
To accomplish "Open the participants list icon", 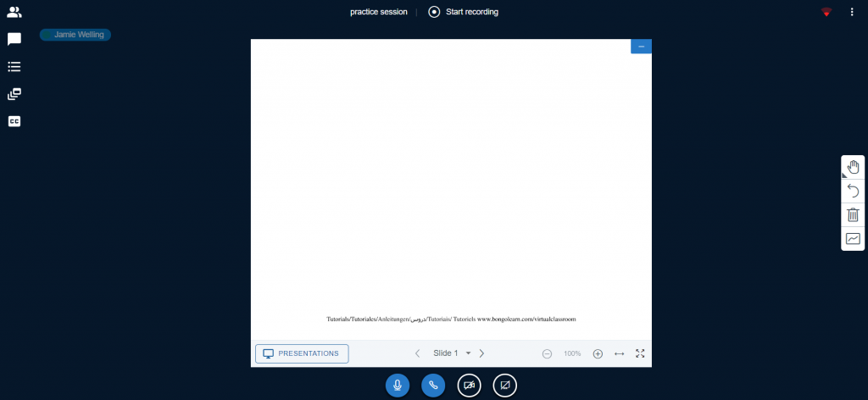I will (x=14, y=12).
